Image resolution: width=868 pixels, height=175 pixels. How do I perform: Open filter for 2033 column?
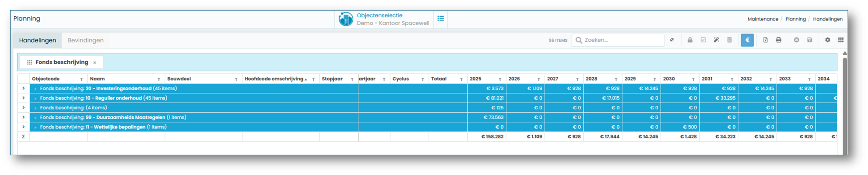click(809, 79)
